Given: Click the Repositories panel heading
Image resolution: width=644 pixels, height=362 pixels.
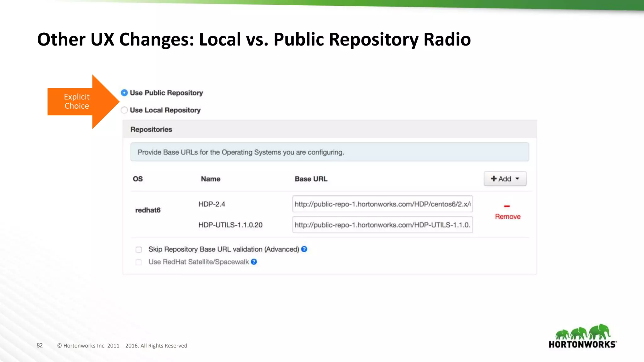Looking at the screenshot, I should (x=151, y=129).
